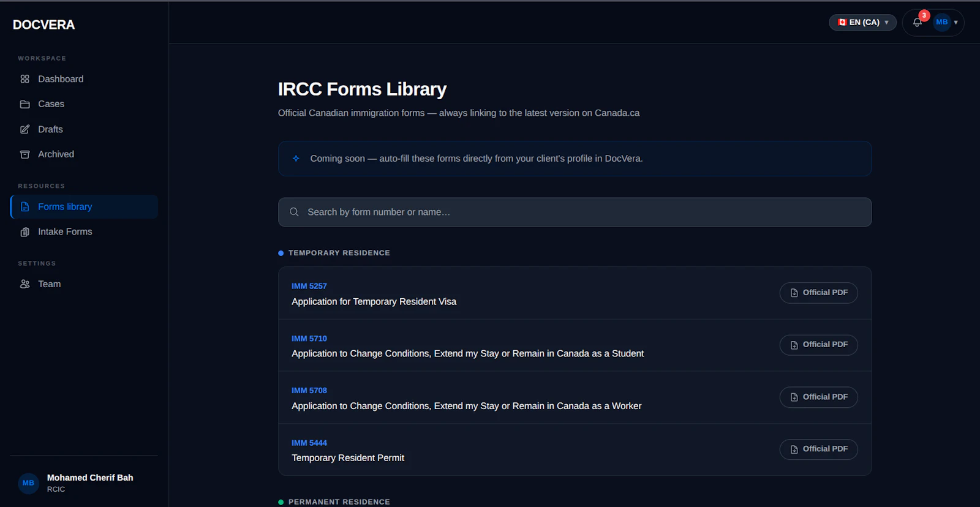Go to Dashboard in sidebar
The width and height of the screenshot is (980, 507).
[84, 79]
